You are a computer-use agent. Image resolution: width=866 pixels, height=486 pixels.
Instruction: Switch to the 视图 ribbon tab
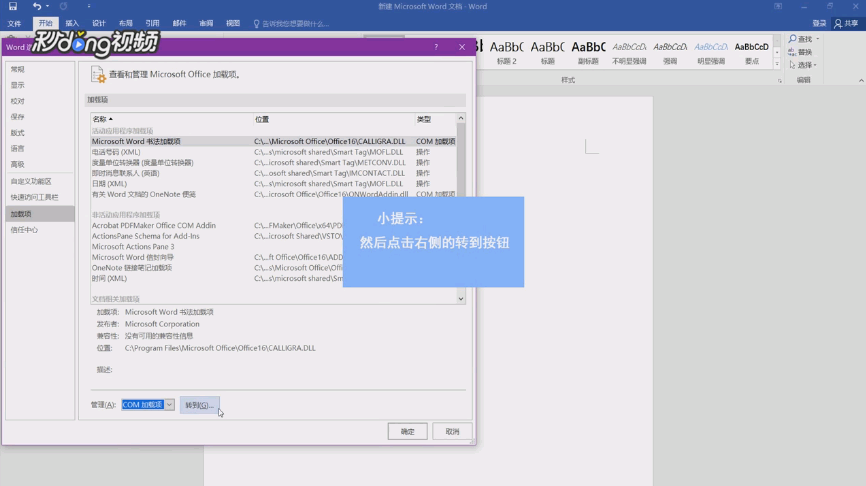click(x=233, y=23)
